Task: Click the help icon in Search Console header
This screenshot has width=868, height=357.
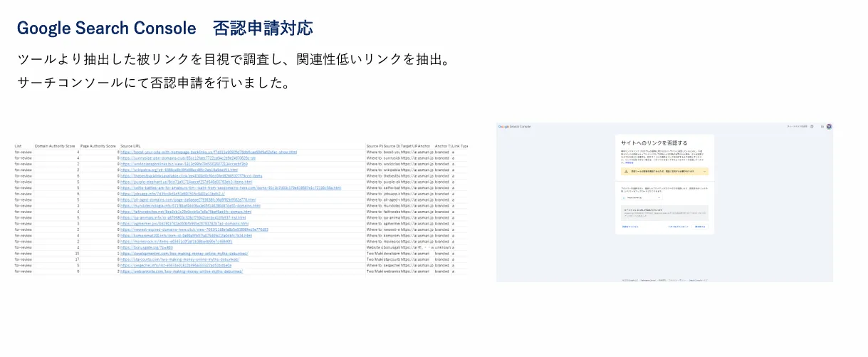Action: coord(812,126)
